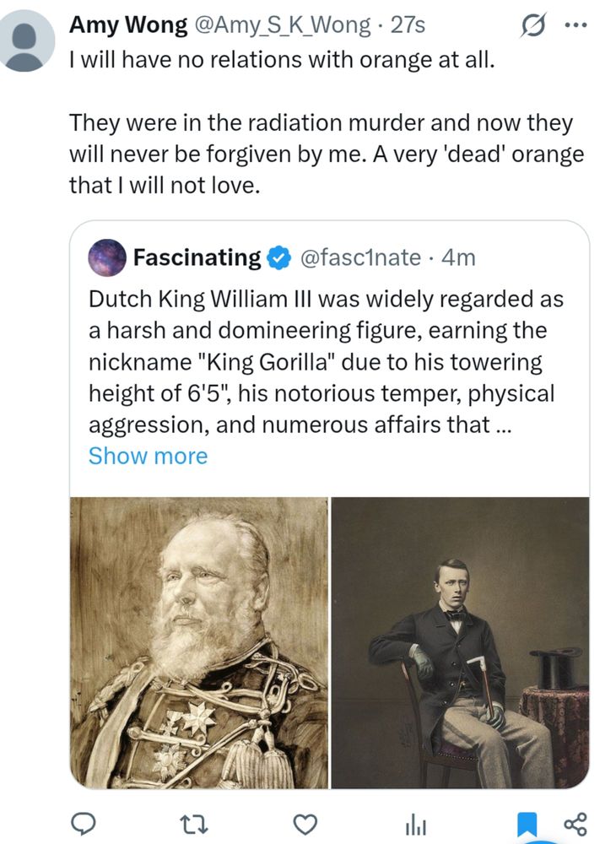The width and height of the screenshot is (616, 844).
Task: Open the three-dot more options menu
Action: click(576, 25)
